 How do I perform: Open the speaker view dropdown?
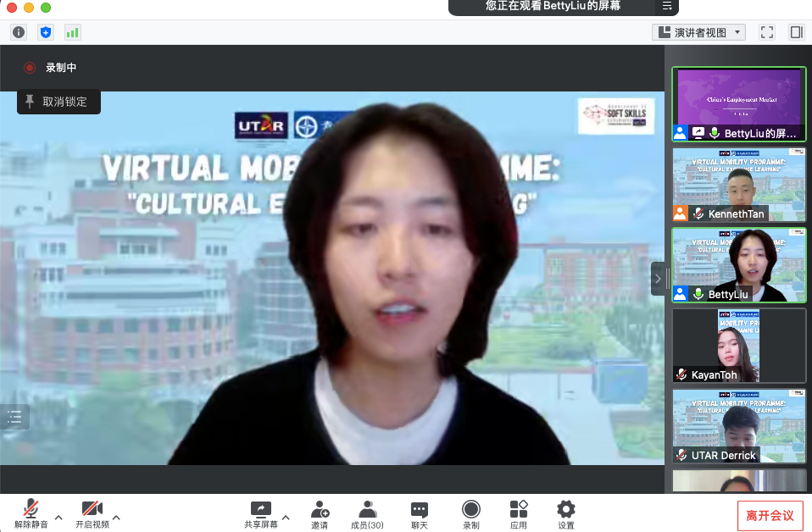(699, 32)
